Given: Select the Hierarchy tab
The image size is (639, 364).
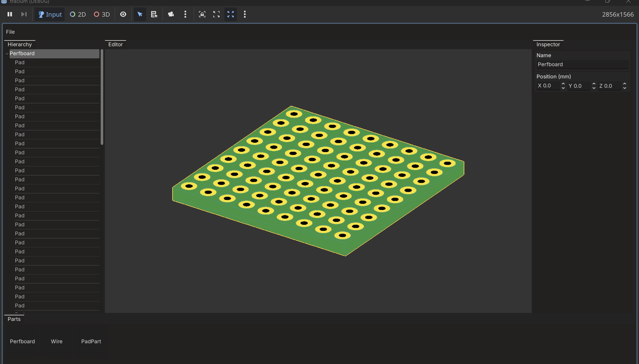Looking at the screenshot, I should (20, 44).
